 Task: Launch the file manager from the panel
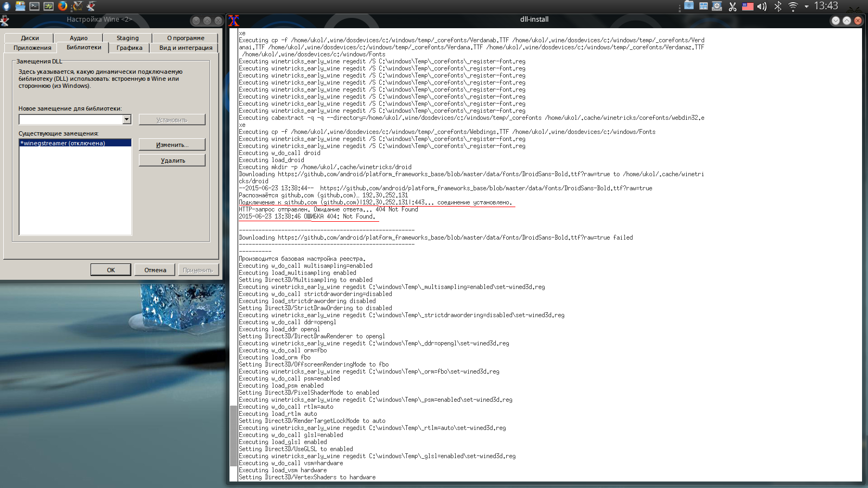(x=20, y=6)
